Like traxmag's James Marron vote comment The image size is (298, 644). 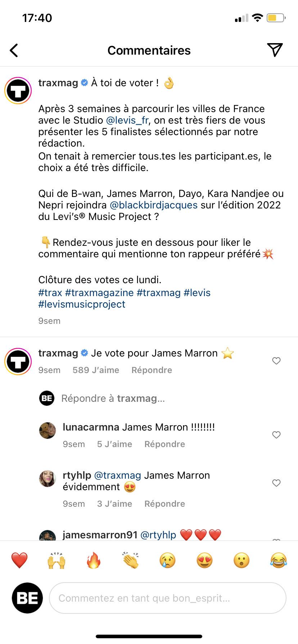coord(276,361)
